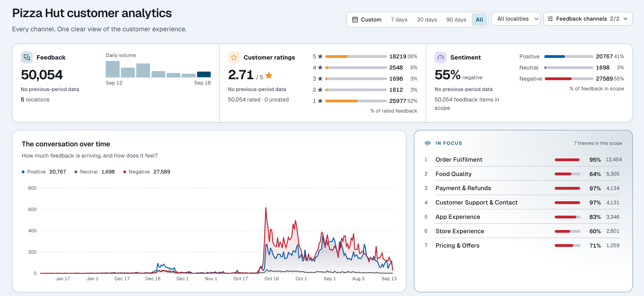The height and width of the screenshot is (296, 644).
Task: Click the 5-star row star icon
Action: pos(320,56)
